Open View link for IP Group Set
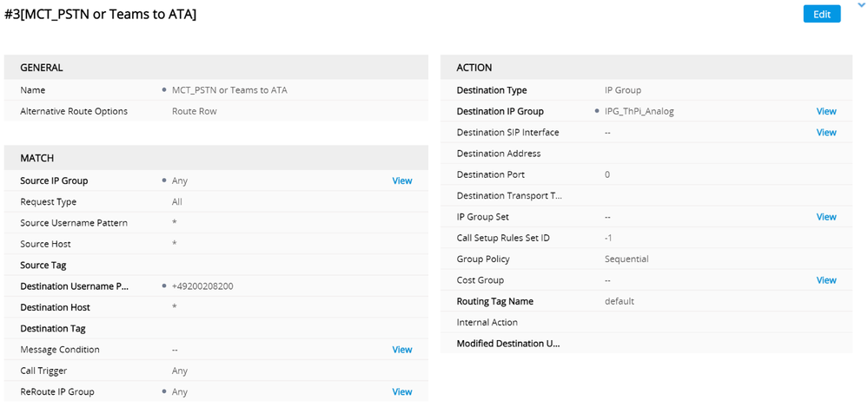 (825, 217)
